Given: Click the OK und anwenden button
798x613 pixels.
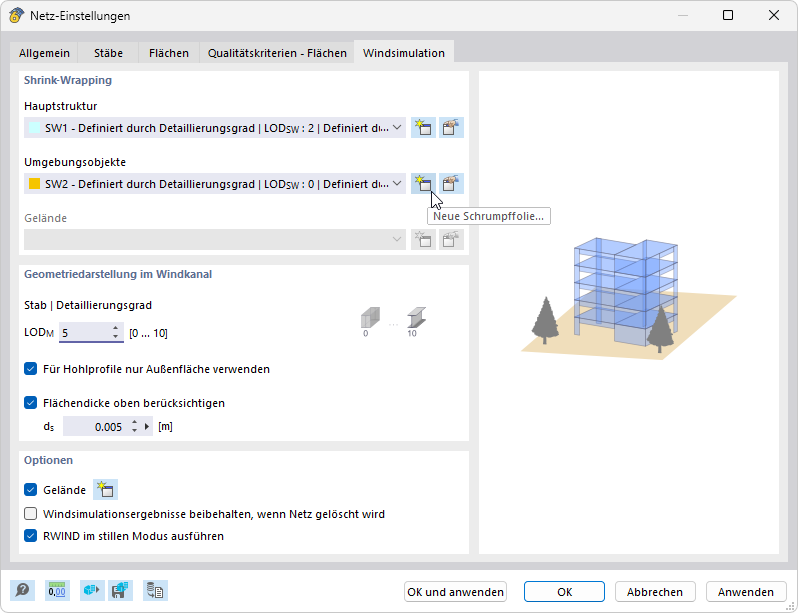Looking at the screenshot, I should pos(455,592).
